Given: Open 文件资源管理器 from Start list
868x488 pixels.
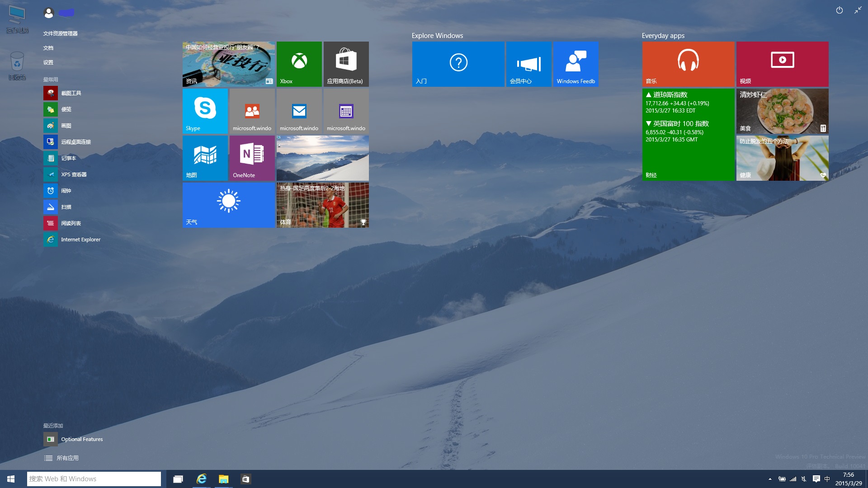Looking at the screenshot, I should 61,33.
